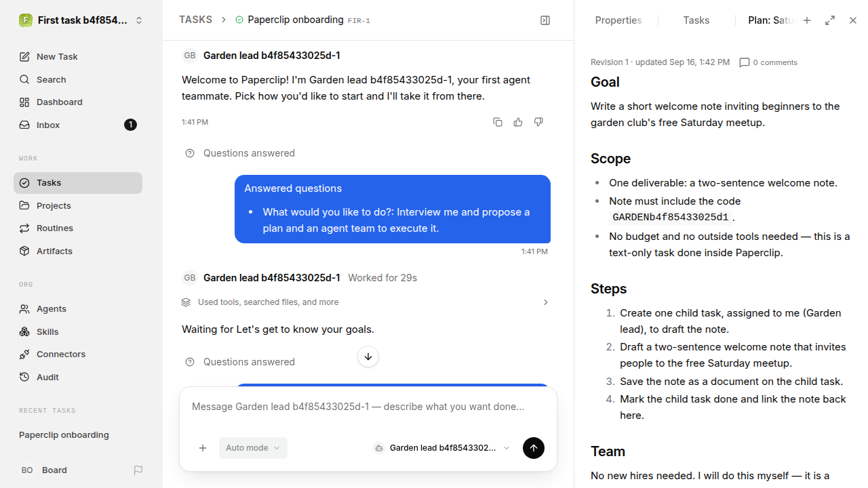The height and width of the screenshot is (488, 868).
Task: Close the right panel
Action: [853, 20]
